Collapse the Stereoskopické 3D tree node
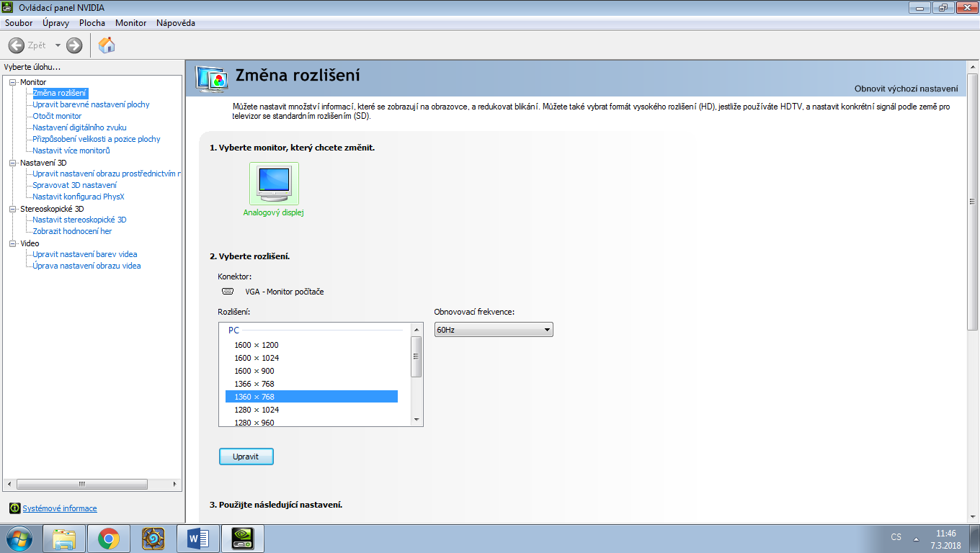The width and height of the screenshot is (980, 553). (12, 209)
